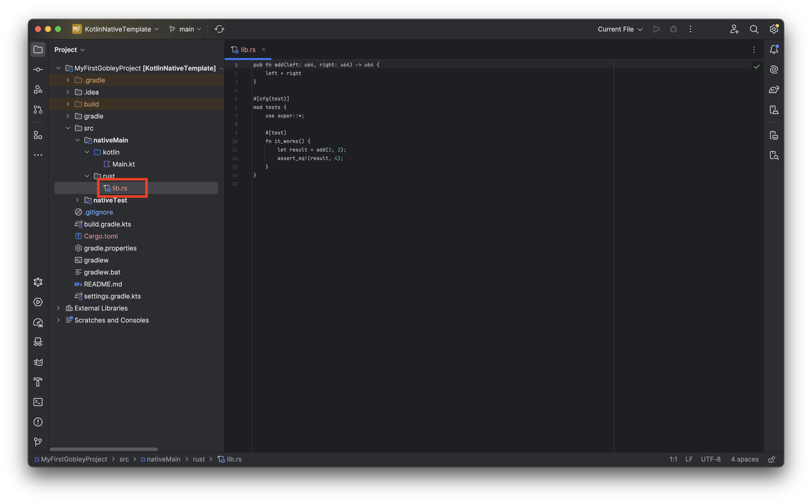This screenshot has width=812, height=504.
Task: Click the Debug bug icon
Action: coord(673,29)
